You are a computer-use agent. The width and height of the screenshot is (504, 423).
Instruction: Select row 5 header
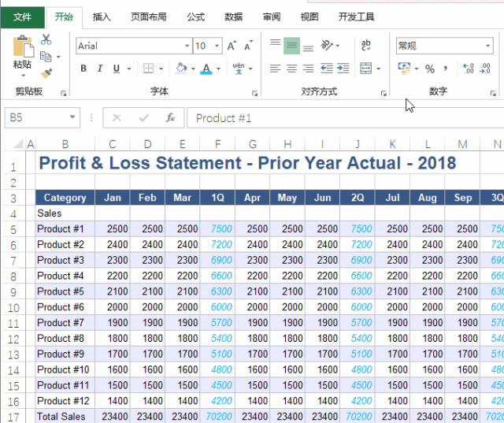(x=13, y=229)
